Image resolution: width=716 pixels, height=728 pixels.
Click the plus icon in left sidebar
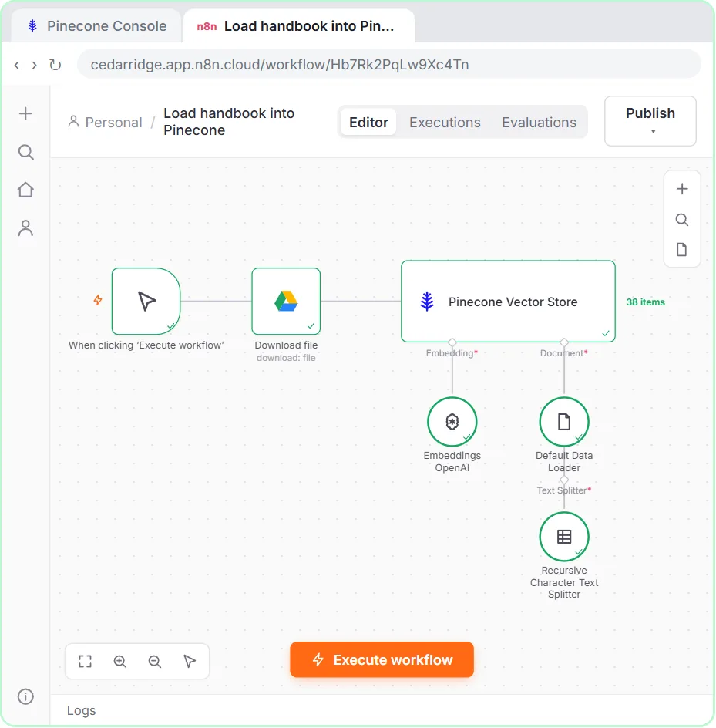(25, 114)
